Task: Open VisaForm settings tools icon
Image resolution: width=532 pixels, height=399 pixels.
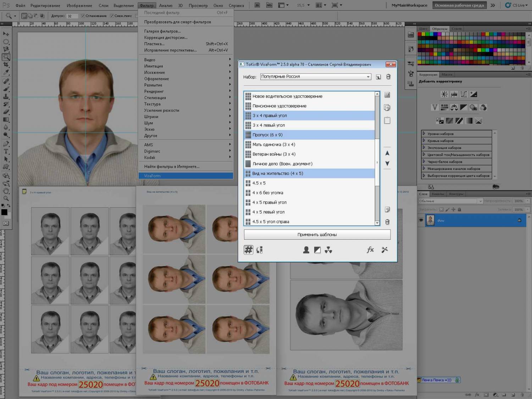Action: [x=384, y=250]
